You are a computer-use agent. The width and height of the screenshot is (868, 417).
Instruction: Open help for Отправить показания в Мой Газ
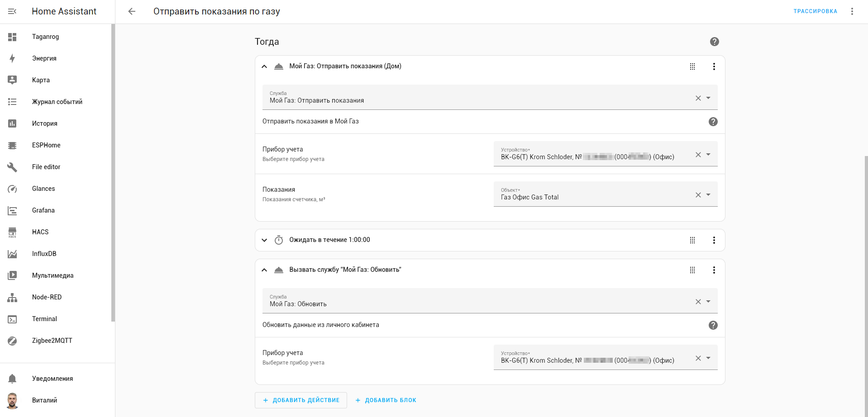point(713,122)
